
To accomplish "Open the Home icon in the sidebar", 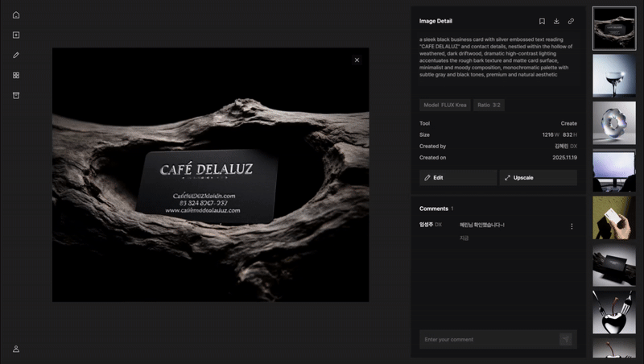I will 16,15.
